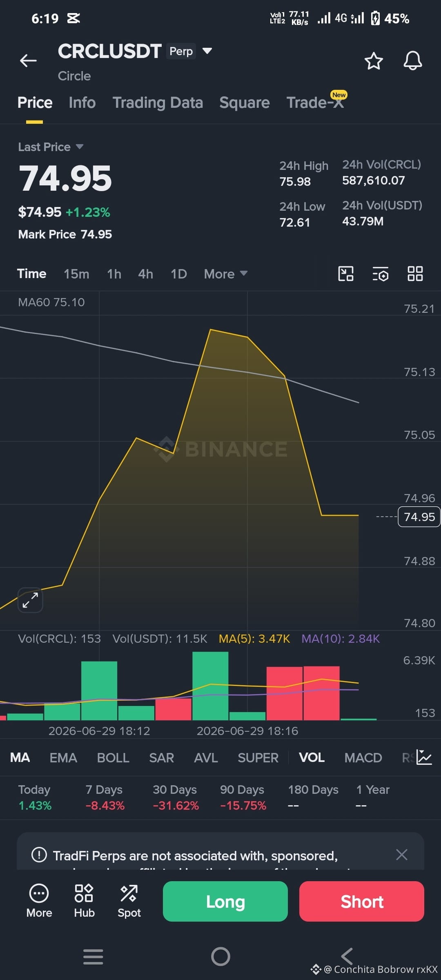Open the Info tab
The height and width of the screenshot is (980, 441).
82,102
